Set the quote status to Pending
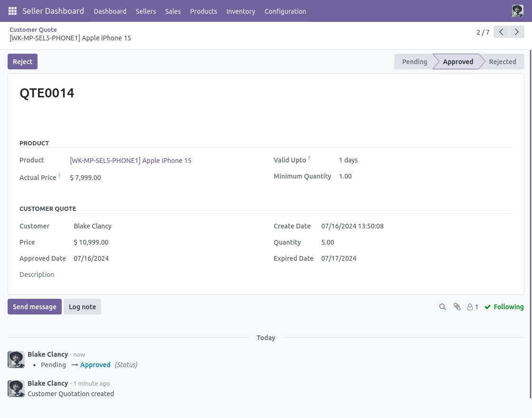Image resolution: width=532 pixels, height=418 pixels. 414,61
